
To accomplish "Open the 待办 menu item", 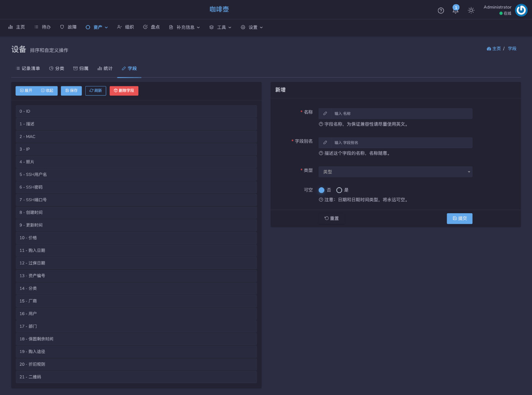I will 42,27.
